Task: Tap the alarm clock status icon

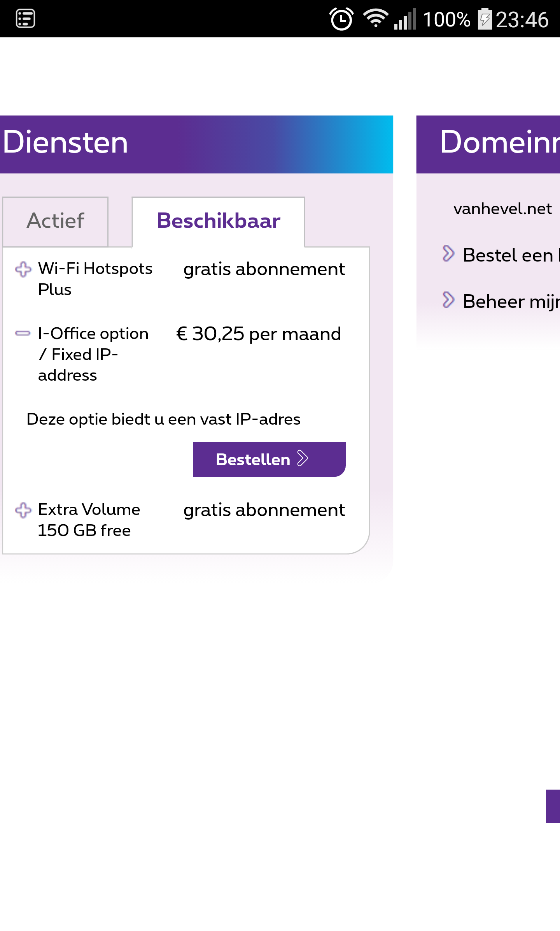Action: pyautogui.click(x=341, y=19)
